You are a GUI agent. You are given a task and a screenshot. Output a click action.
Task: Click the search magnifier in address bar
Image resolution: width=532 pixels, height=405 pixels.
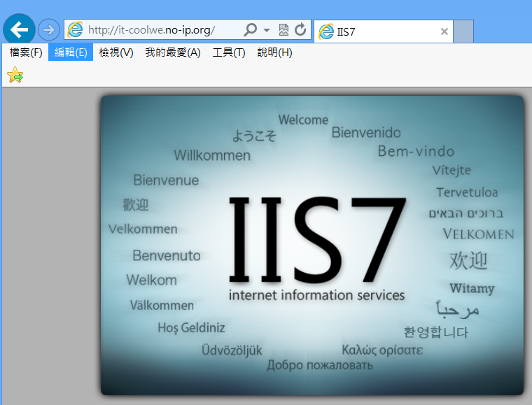(x=251, y=30)
